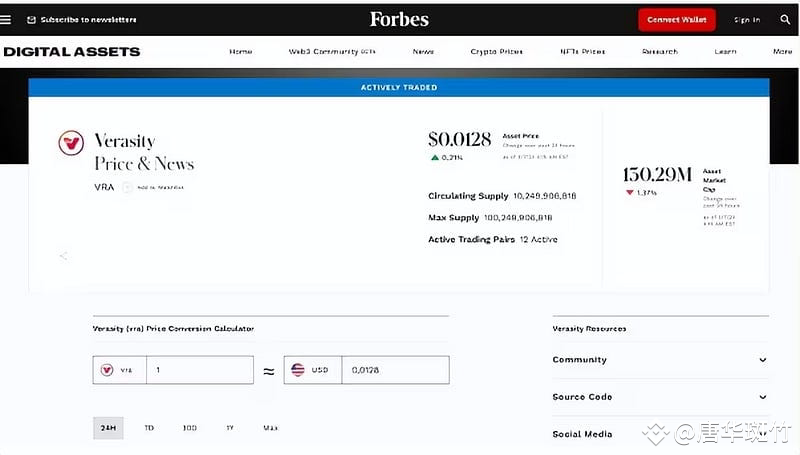Go to the NFTs Prices tab
The width and height of the screenshot is (800, 455).
(x=582, y=51)
